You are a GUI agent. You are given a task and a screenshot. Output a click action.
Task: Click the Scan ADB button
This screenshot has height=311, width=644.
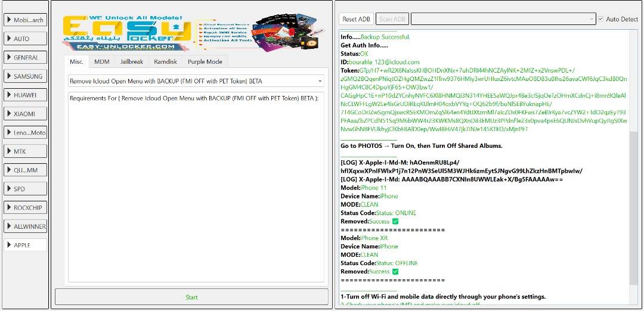tap(392, 19)
